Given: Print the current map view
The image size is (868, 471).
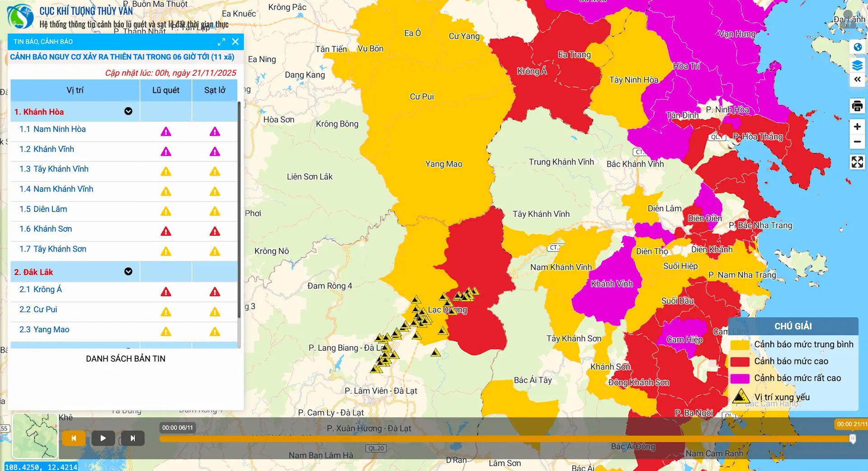Looking at the screenshot, I should pyautogui.click(x=857, y=106).
